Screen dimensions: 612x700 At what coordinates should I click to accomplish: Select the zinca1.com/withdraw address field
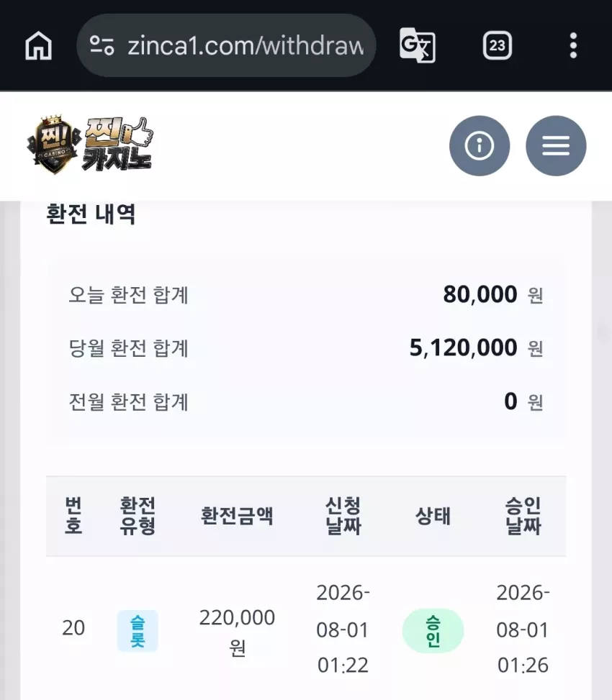point(226,45)
